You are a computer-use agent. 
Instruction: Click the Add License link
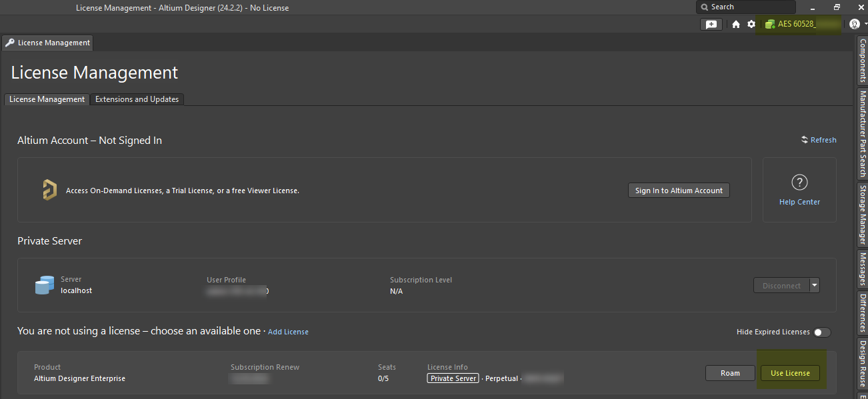pyautogui.click(x=288, y=332)
